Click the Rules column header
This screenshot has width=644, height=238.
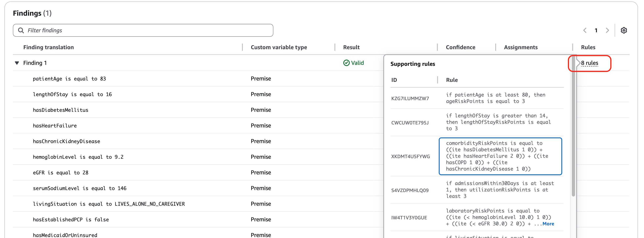588,47
